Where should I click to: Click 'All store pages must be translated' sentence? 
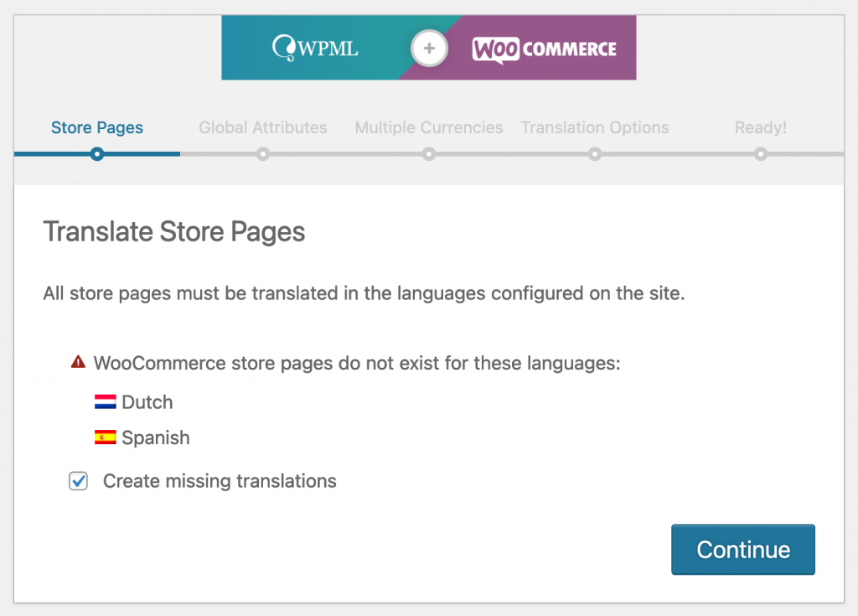[364, 293]
